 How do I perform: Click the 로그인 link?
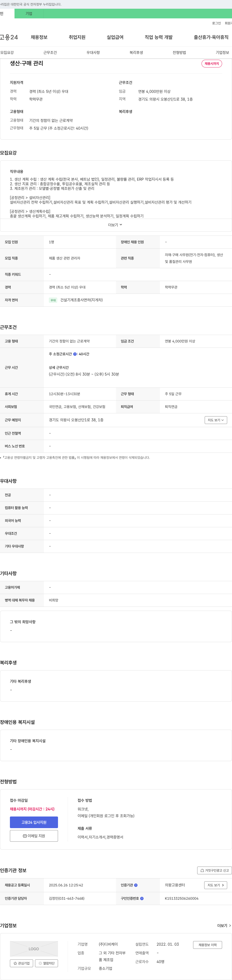coord(216,23)
